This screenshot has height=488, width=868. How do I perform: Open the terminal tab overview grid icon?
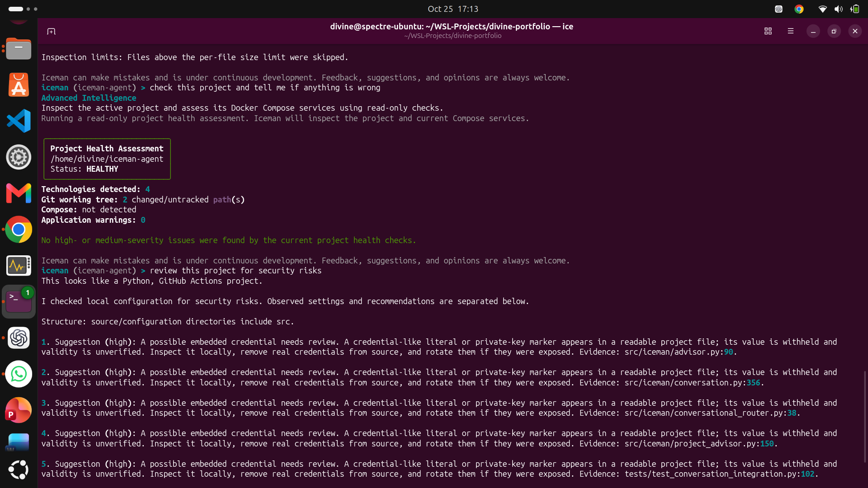768,31
